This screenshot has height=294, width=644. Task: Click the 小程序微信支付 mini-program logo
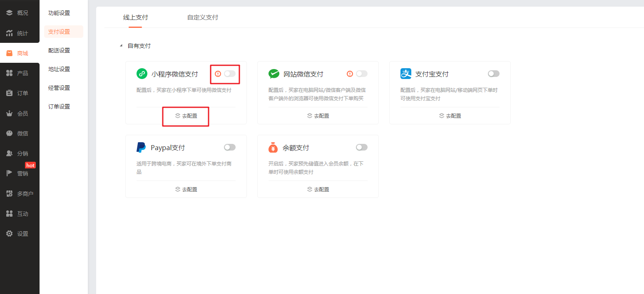click(x=142, y=74)
